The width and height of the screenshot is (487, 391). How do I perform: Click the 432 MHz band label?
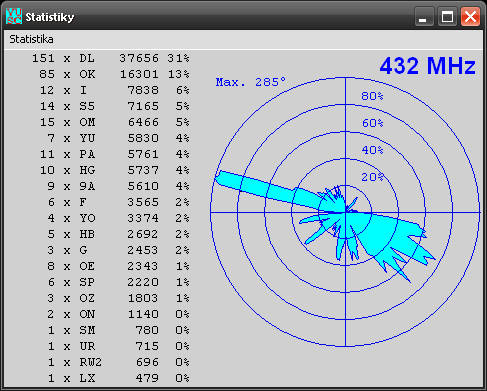tap(428, 66)
